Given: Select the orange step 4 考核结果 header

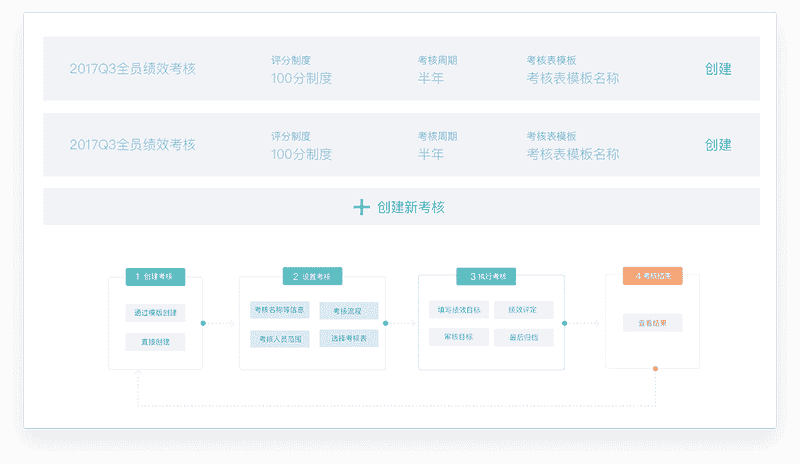Looking at the screenshot, I should 653,276.
